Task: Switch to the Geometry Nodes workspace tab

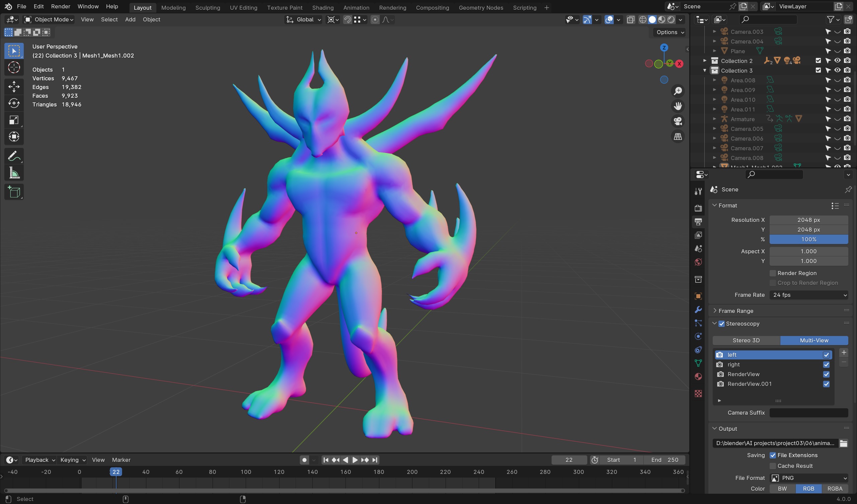Action: click(x=481, y=7)
